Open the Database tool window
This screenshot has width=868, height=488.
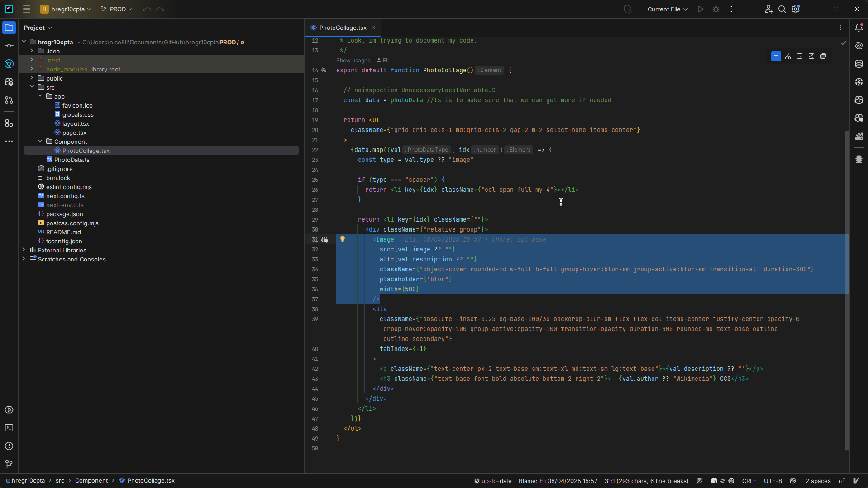click(x=859, y=64)
